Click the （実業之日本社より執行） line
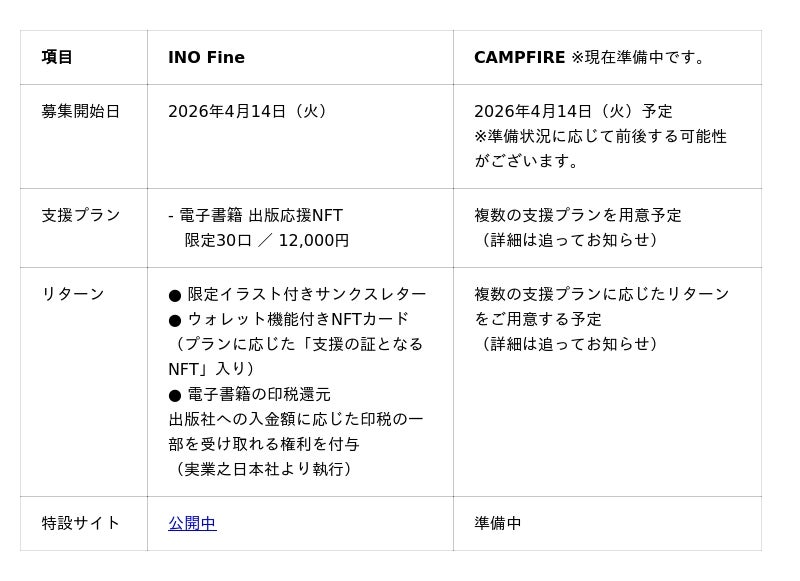Screen dimensions: 800x581 tap(264, 469)
